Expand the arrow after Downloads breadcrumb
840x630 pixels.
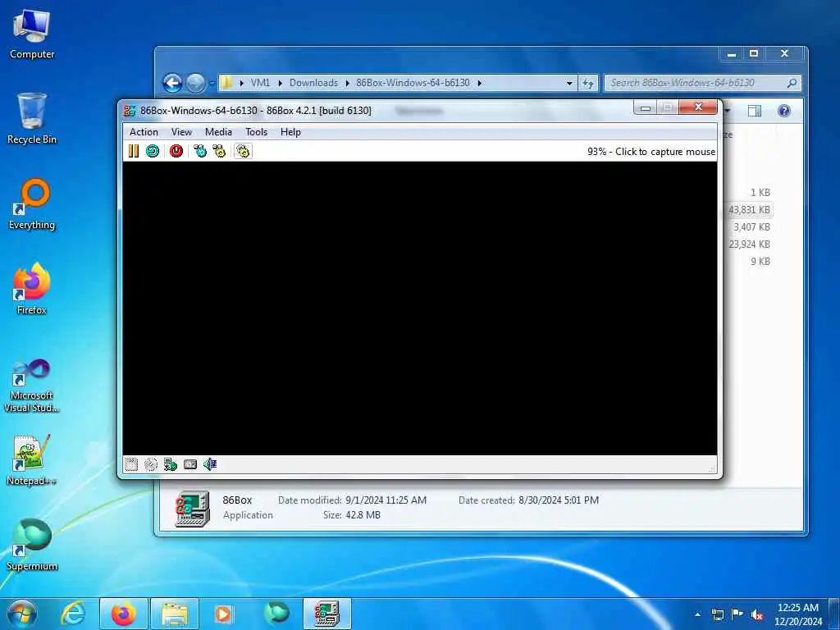tap(348, 83)
